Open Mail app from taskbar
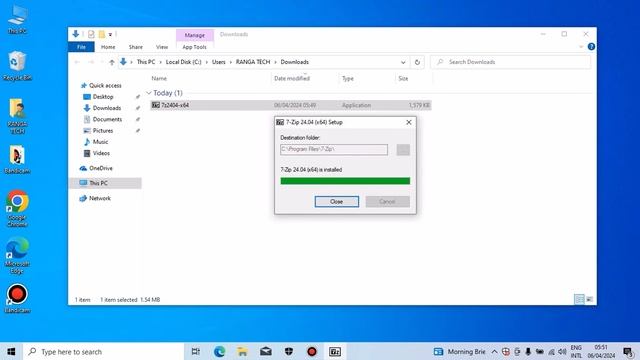 [x=266, y=351]
